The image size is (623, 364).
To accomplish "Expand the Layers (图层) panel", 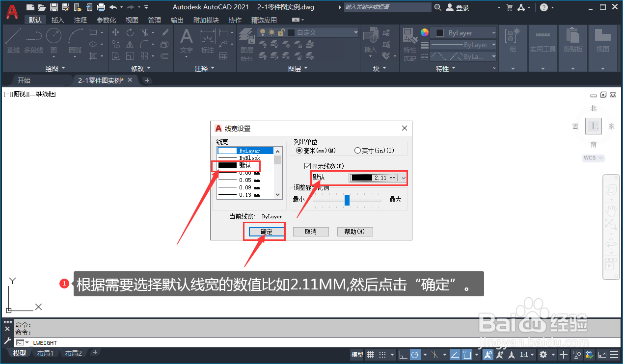I will coord(298,68).
